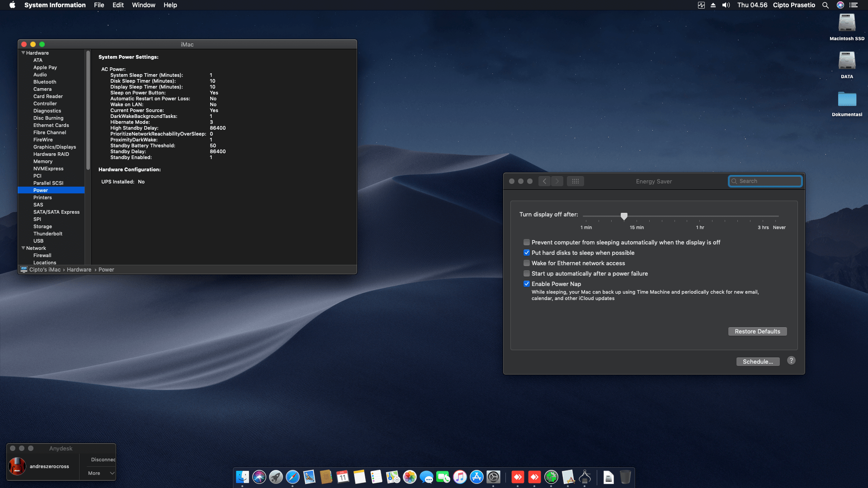Open the App Store dock icon
The width and height of the screenshot is (868, 488).
tap(476, 477)
